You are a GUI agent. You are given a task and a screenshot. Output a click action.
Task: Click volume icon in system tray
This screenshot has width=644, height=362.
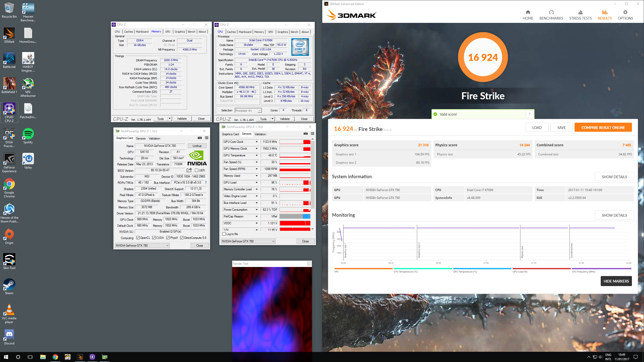(601, 357)
